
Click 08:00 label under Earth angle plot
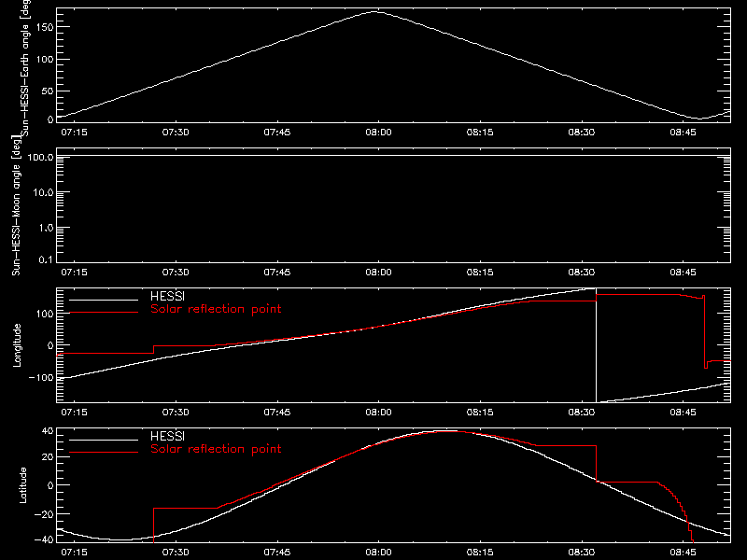[x=378, y=132]
